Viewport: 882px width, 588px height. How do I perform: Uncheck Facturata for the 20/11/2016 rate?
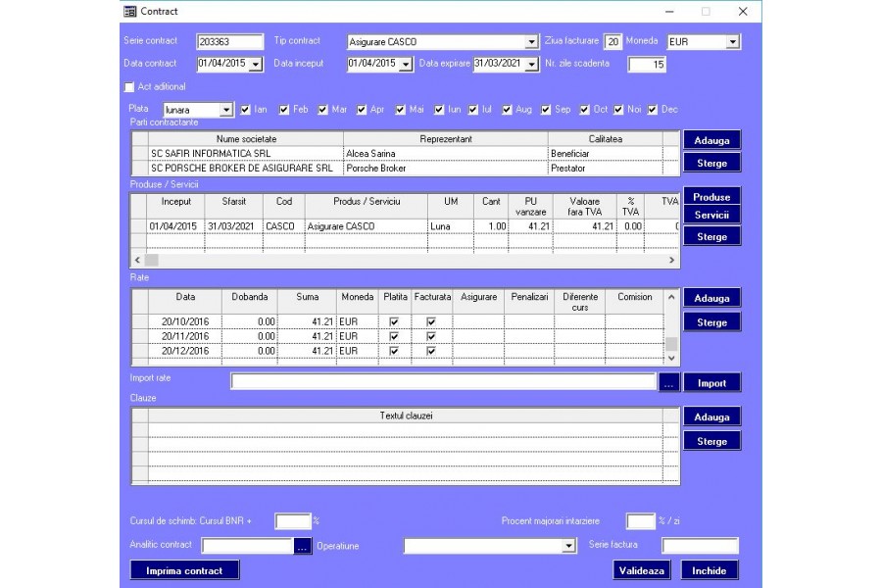431,336
